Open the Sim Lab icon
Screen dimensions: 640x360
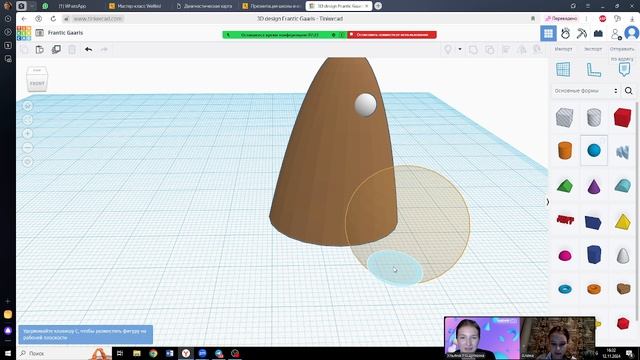(x=565, y=33)
